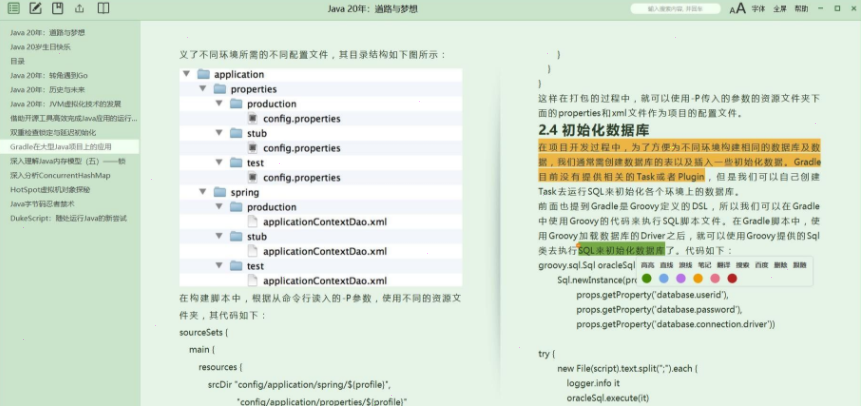Click the search input field in the toolbar

coord(675,9)
